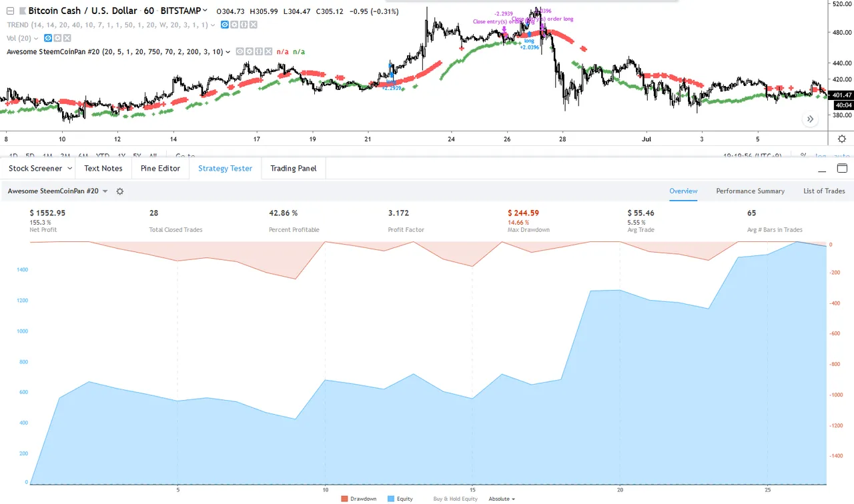Open strategy settings gear in tester
Viewport: 854px width, 504px height.
tap(120, 191)
